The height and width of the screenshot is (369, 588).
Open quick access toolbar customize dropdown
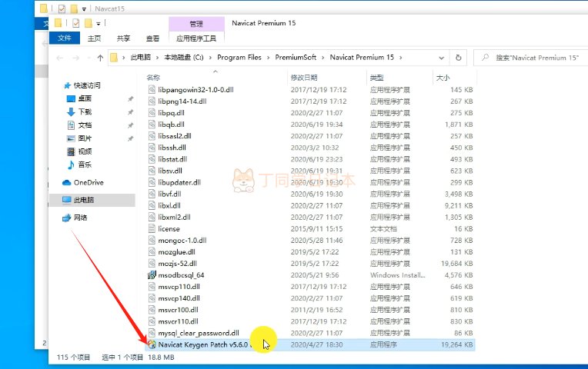tap(99, 24)
